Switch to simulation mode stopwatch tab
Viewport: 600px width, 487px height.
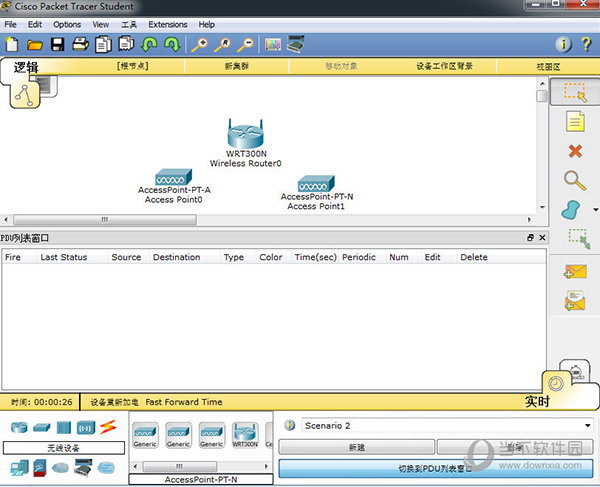point(576,370)
